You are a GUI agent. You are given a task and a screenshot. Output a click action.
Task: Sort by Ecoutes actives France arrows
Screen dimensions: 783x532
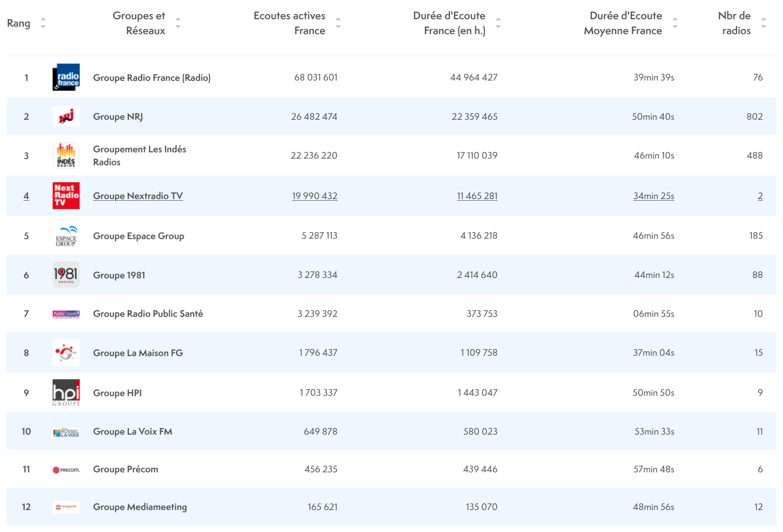(338, 23)
